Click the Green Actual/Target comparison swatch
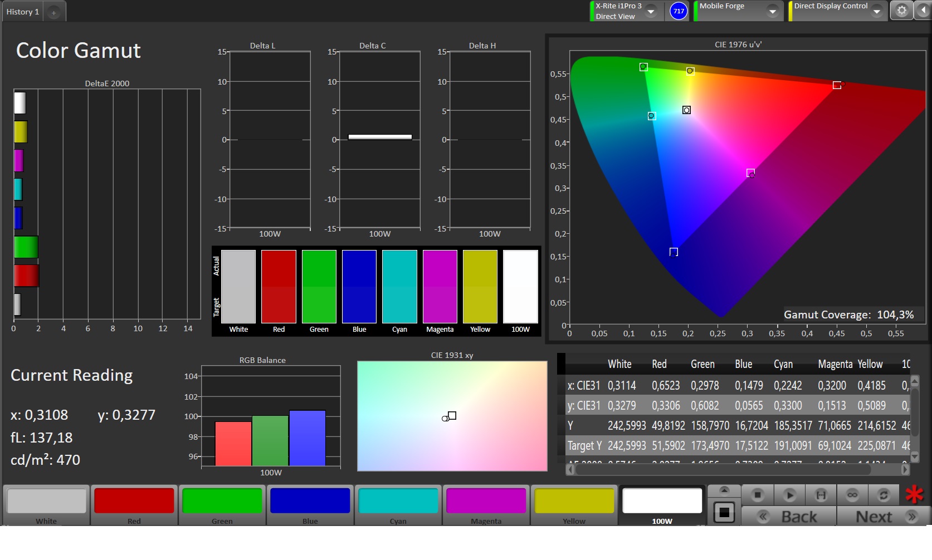 [x=319, y=286]
